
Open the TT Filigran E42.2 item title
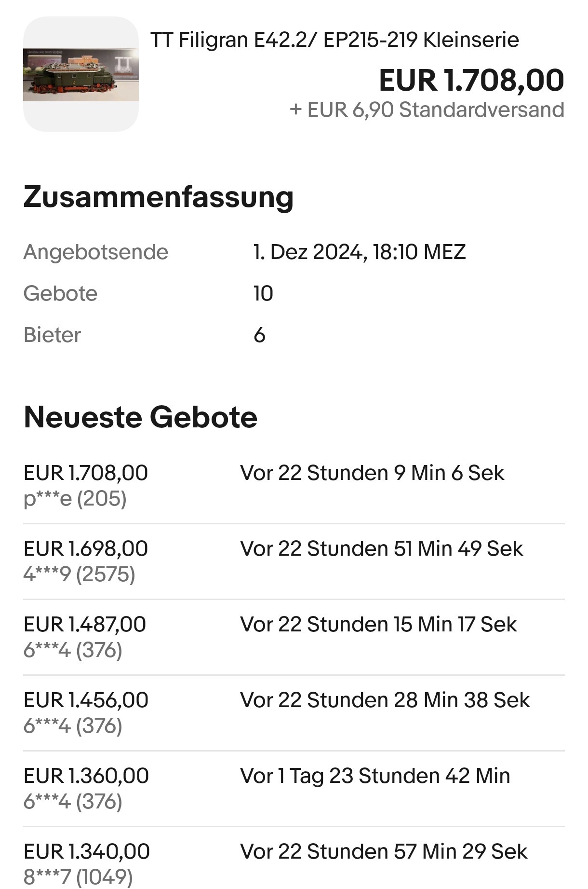pos(334,40)
